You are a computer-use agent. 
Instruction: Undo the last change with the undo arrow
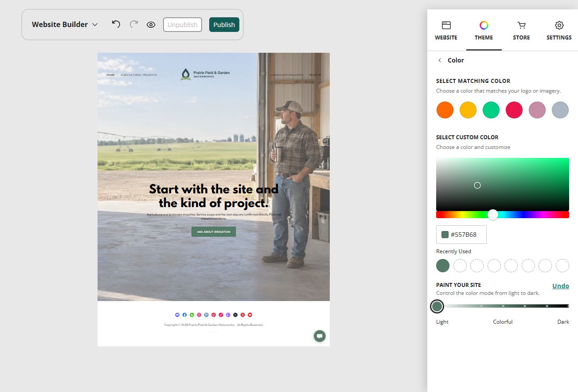tap(116, 24)
